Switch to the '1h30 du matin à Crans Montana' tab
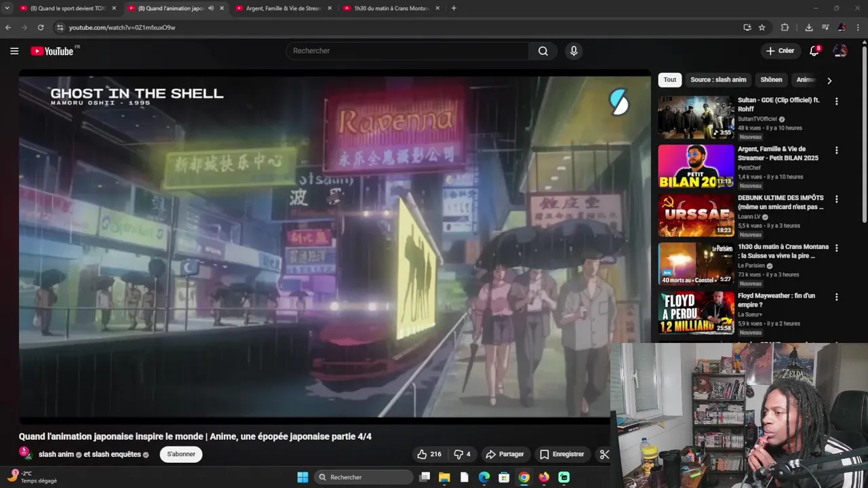The image size is (868, 488). pyautogui.click(x=391, y=8)
